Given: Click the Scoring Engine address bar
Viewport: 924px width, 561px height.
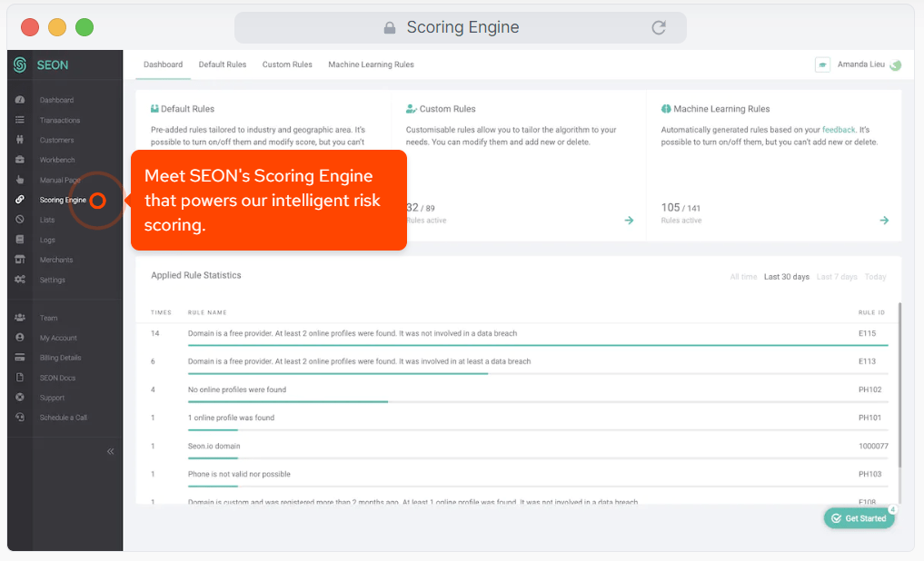Looking at the screenshot, I should [461, 27].
